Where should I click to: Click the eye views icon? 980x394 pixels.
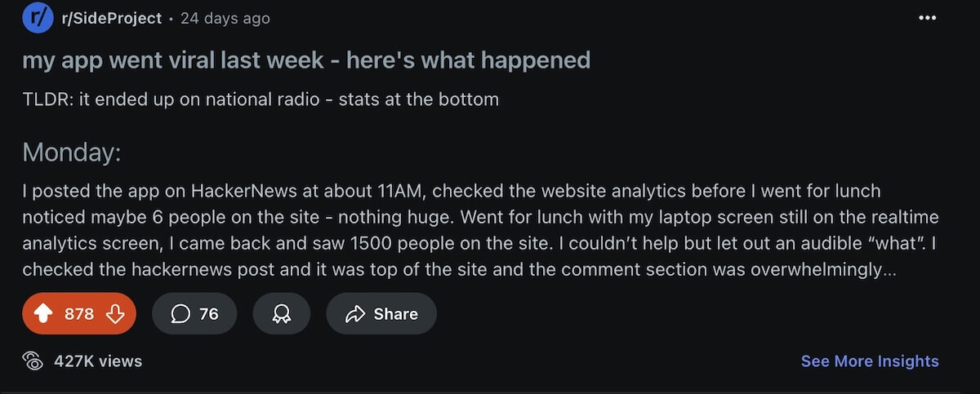click(33, 361)
